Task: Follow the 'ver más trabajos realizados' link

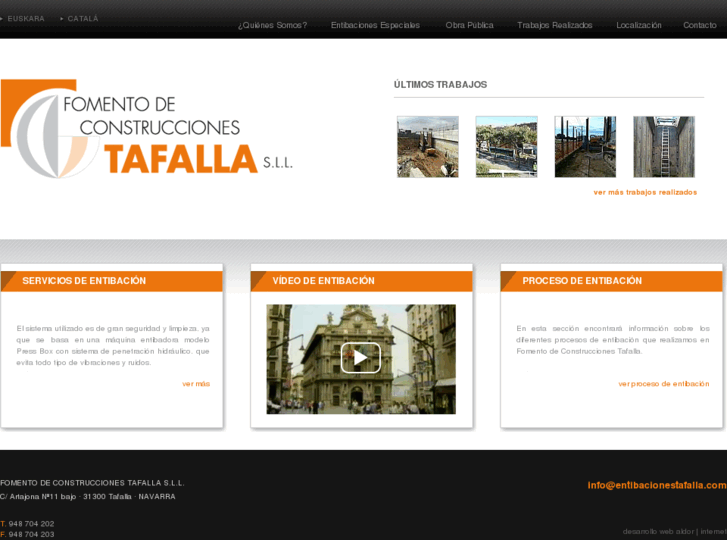Action: [x=645, y=192]
